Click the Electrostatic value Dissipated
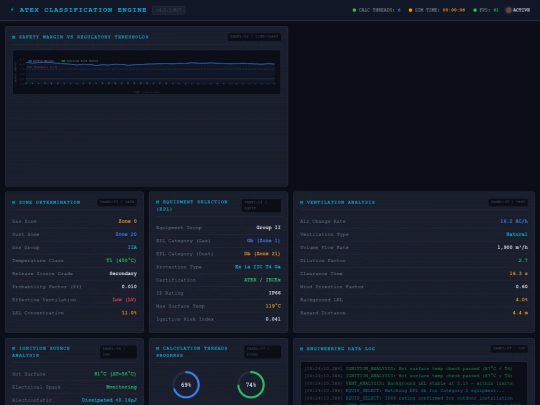This screenshot has width=540, height=405. pyautogui.click(x=109, y=400)
